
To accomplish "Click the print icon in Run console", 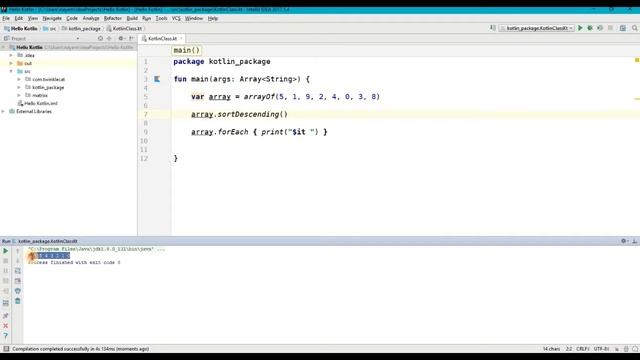I will point(18,291).
